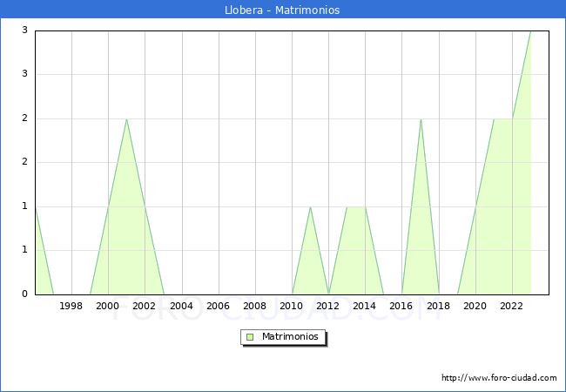Select the 2020 x-axis label
Viewport: 566px width, 392px height.
pos(475,306)
